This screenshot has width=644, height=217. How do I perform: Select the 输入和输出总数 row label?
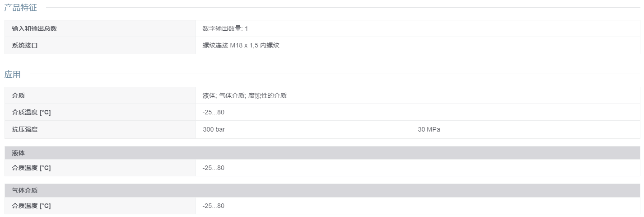point(34,28)
